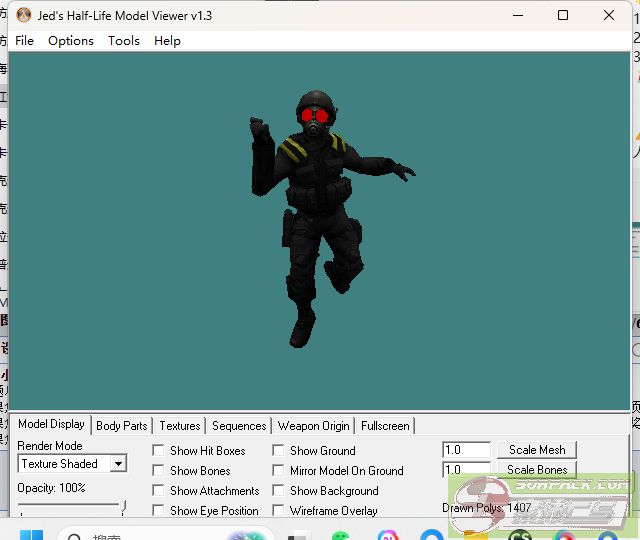
Task: Enable Mirror Model On Ground
Action: pyautogui.click(x=278, y=471)
